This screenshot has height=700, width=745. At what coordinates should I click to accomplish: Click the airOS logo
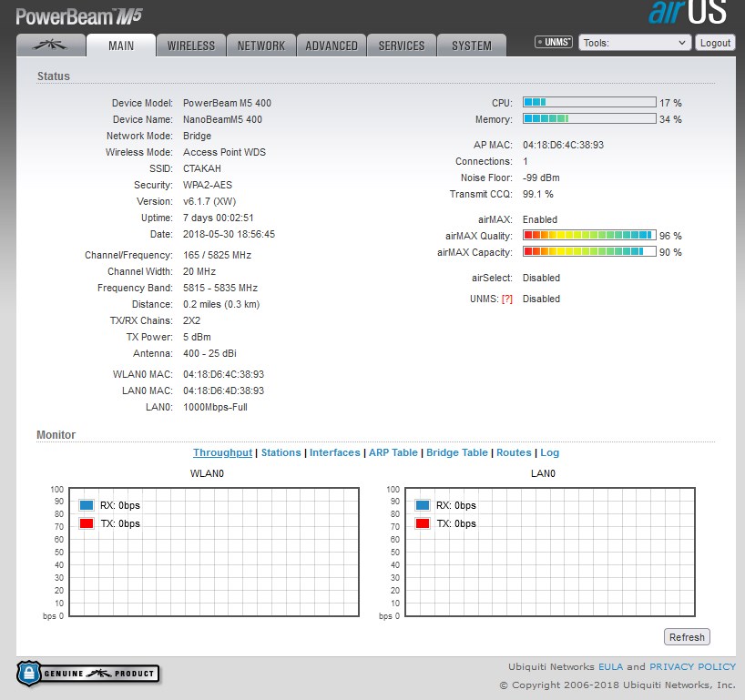(688, 13)
